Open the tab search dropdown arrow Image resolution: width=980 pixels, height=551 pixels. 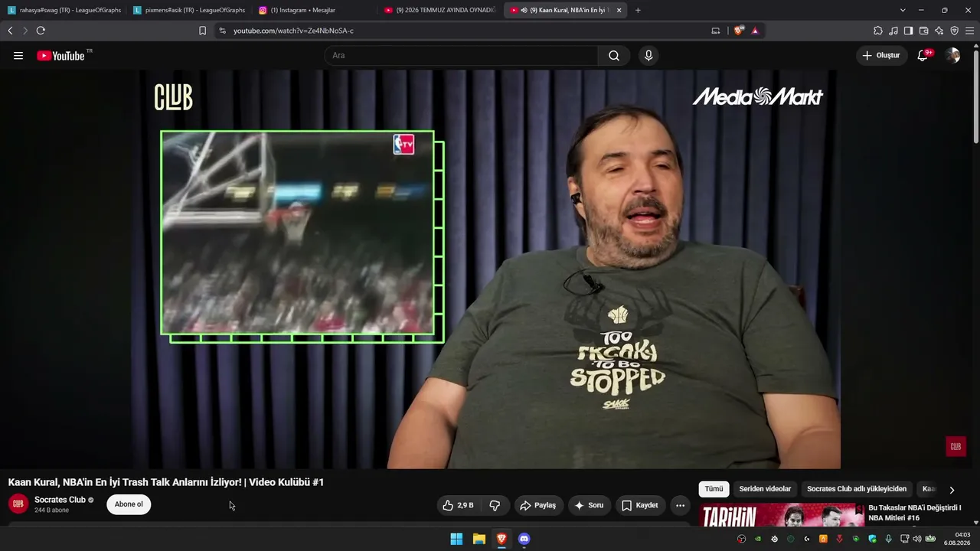[x=903, y=10]
